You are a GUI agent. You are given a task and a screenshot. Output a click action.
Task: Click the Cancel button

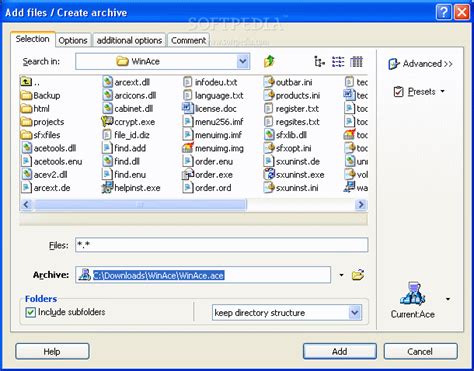420,352
